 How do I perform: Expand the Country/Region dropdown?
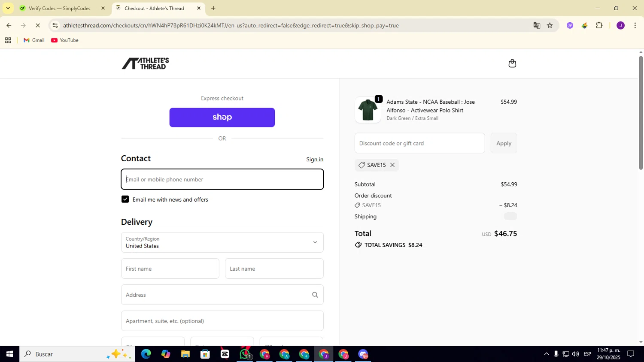tap(222, 242)
